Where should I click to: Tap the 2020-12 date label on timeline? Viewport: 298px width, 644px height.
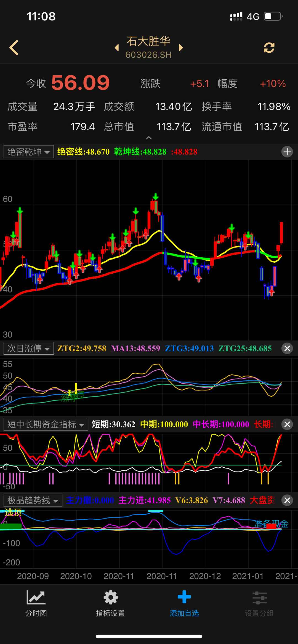[x=205, y=576]
